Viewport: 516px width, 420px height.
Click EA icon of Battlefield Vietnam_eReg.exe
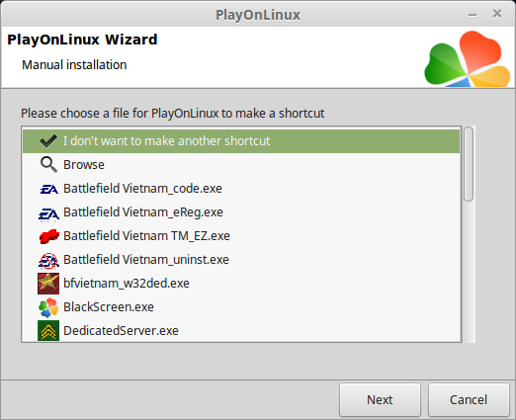click(48, 214)
